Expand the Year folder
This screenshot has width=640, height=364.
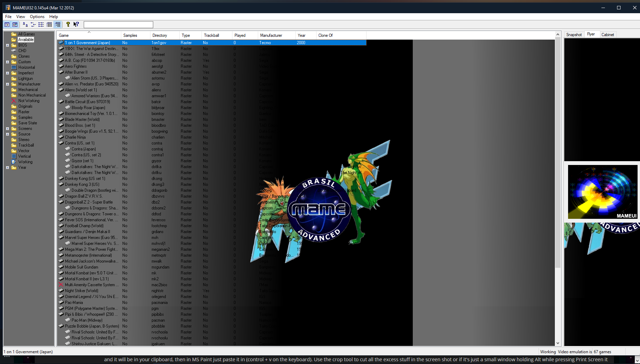7,167
